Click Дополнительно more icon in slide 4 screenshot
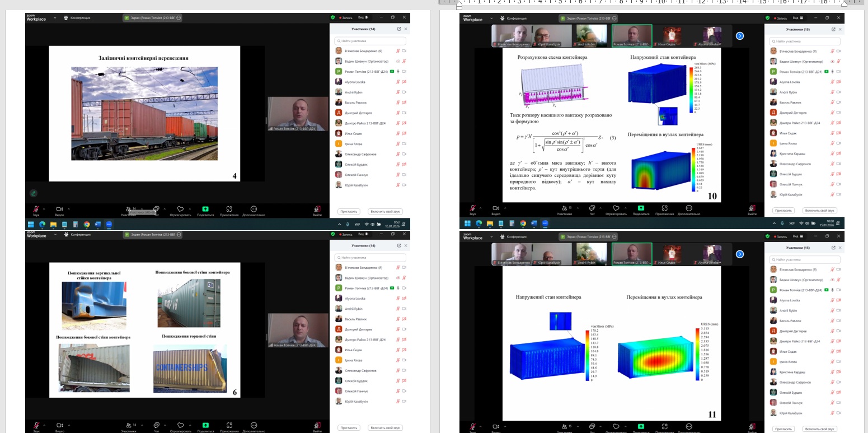Screen dimensions: 868x433 coord(254,208)
